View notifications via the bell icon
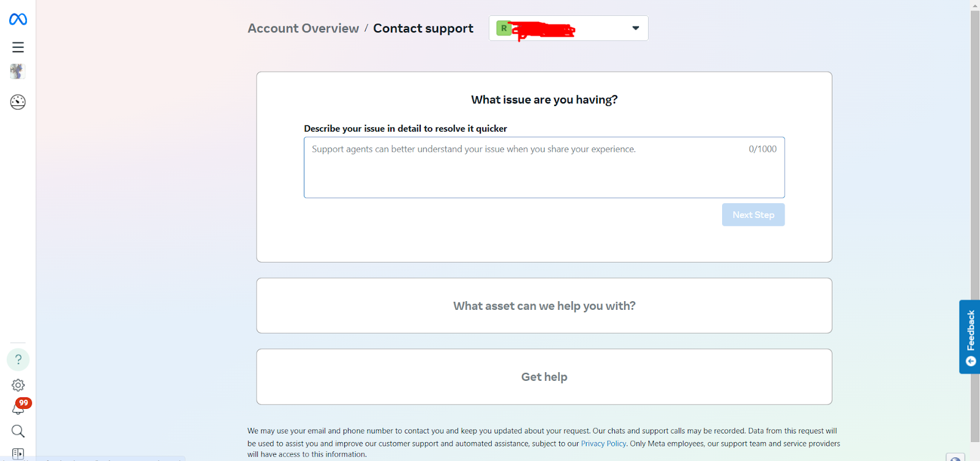 click(18, 408)
